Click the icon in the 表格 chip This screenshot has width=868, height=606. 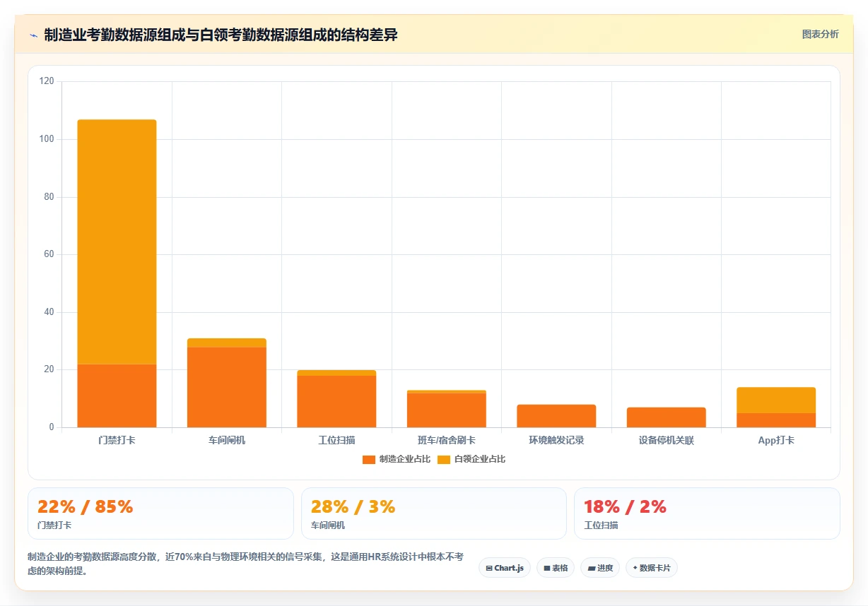click(x=547, y=568)
